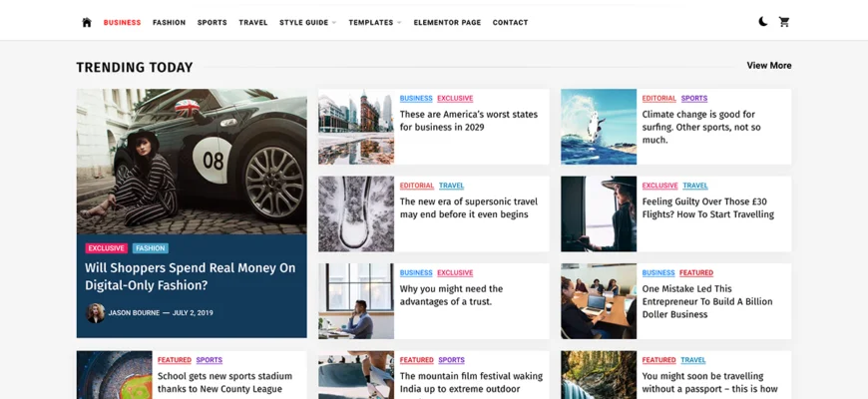Open the Elementor Page menu link
868x399 pixels.
[447, 22]
